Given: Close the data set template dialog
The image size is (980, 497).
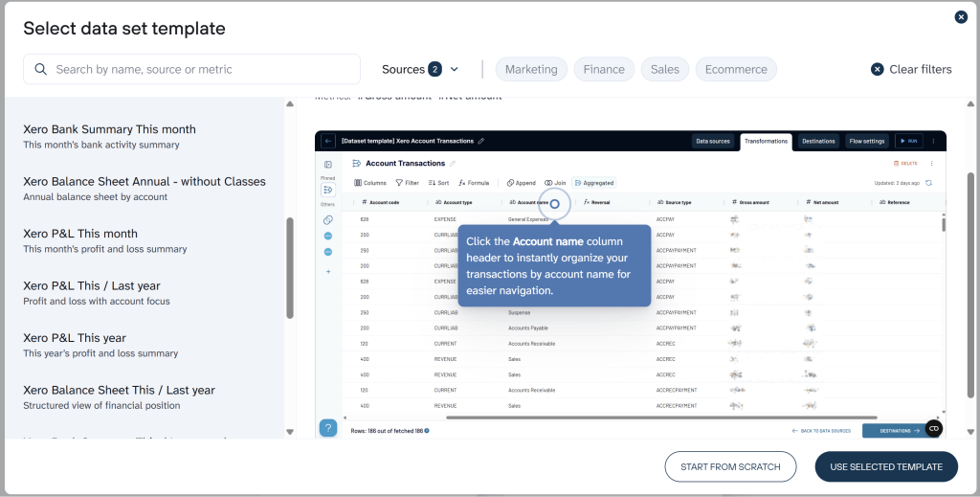Looking at the screenshot, I should click(x=961, y=17).
